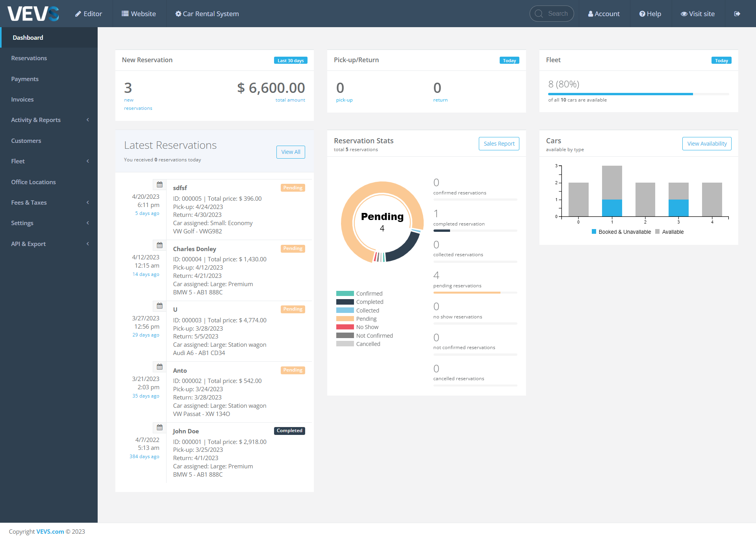756x540 pixels.
Task: Open the Website builder list icon
Action: 125,13
